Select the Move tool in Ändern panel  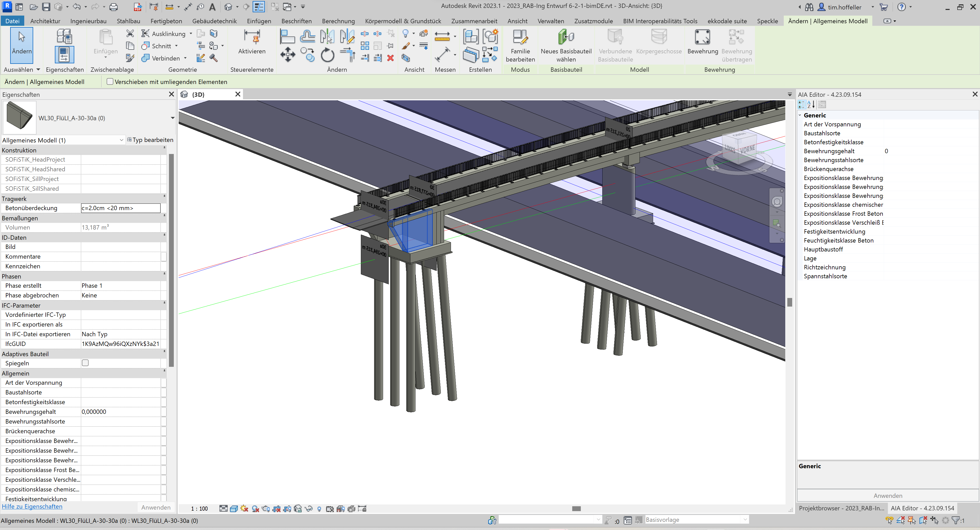tap(288, 54)
